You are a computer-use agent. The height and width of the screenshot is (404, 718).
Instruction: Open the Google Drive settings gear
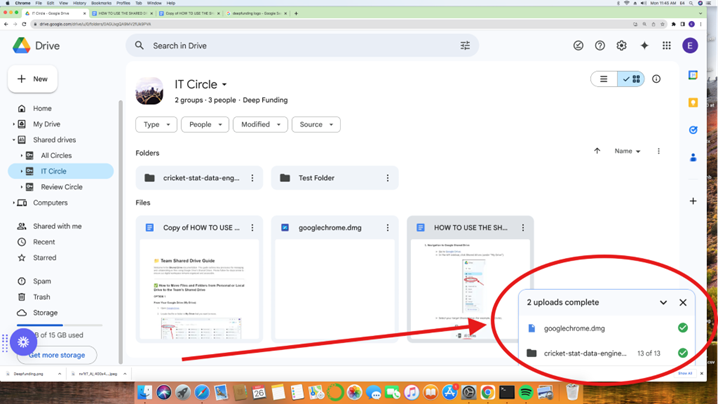621,46
